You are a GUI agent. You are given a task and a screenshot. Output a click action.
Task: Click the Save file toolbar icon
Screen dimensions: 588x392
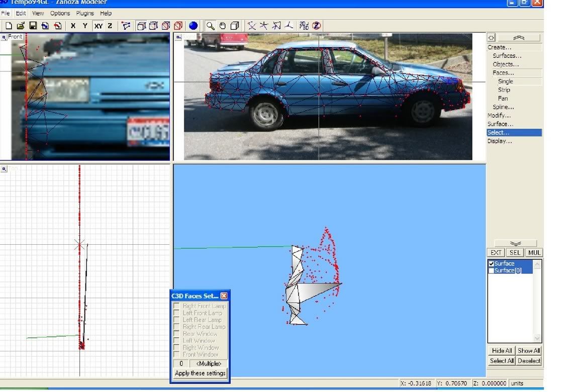tap(33, 26)
